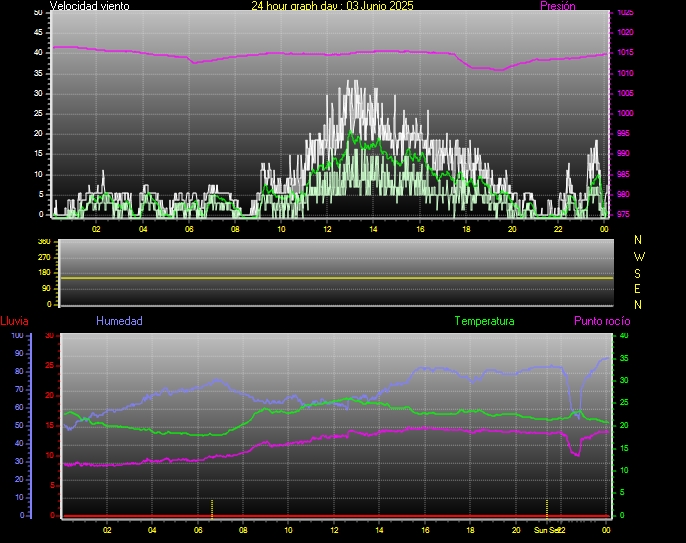Click wind direction axis value 90

click(46, 288)
